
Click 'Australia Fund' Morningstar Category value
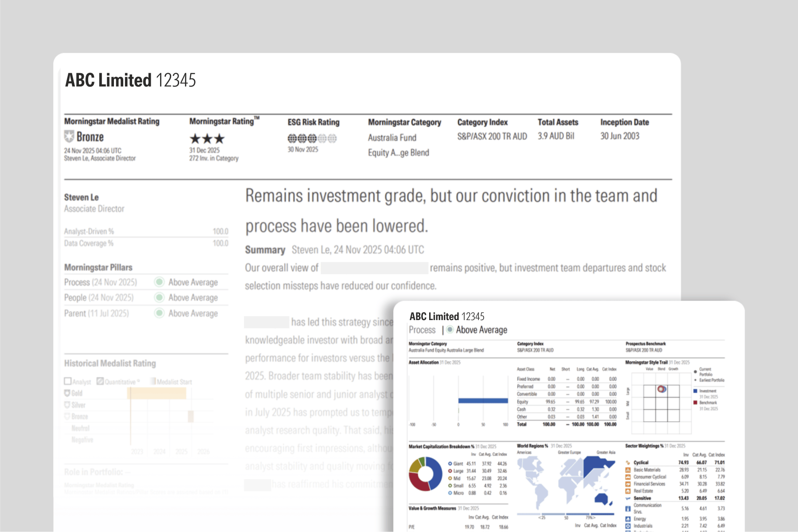click(392, 138)
